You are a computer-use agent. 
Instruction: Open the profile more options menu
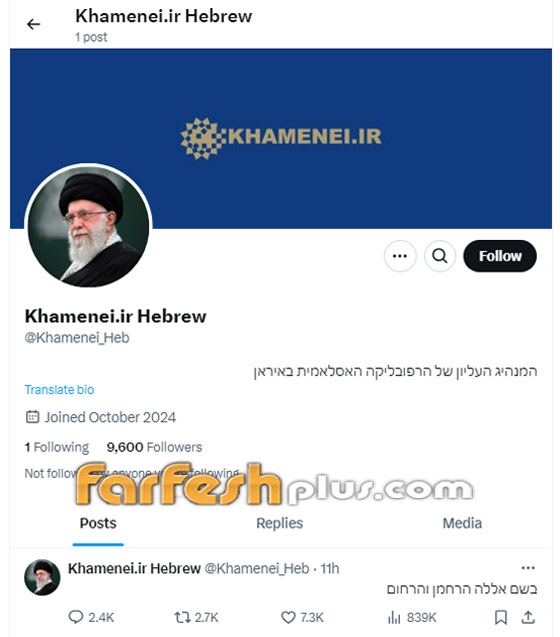[x=400, y=256]
